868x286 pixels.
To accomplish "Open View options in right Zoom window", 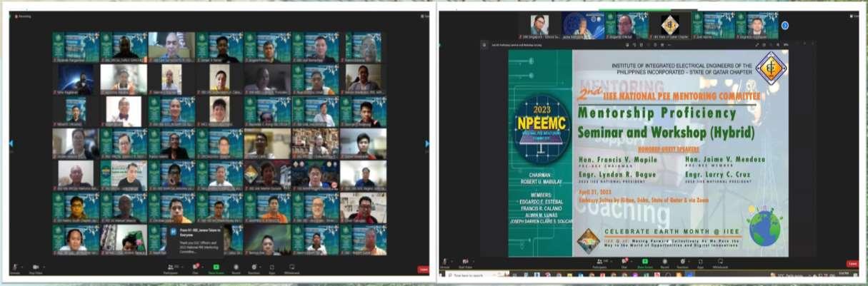I will [854, 16].
